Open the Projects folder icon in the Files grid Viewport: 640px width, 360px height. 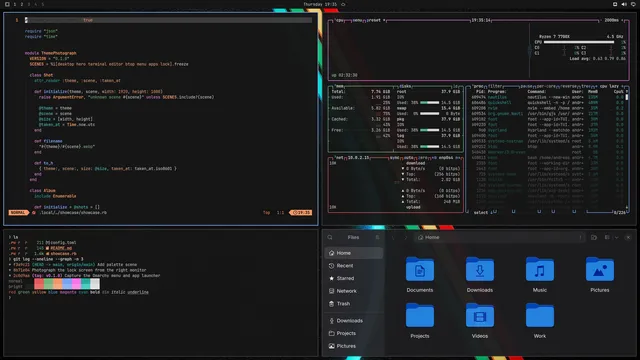420,316
